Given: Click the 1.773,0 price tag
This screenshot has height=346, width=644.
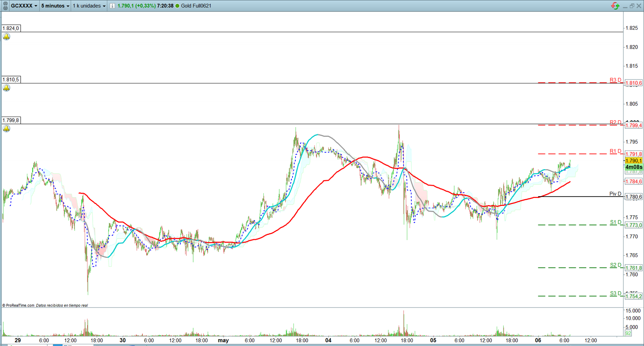Looking at the screenshot, I should pos(634,225).
